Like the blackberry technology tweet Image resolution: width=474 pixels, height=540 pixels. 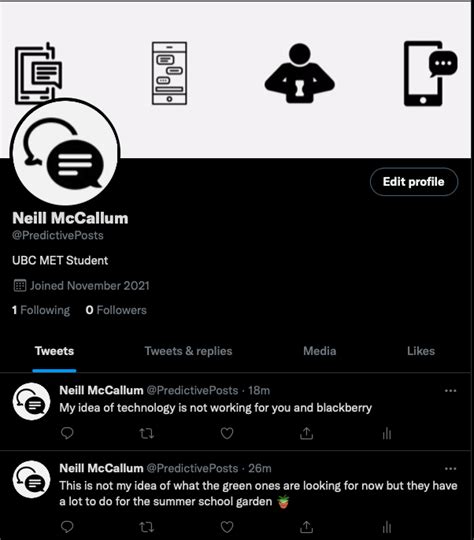coord(227,433)
